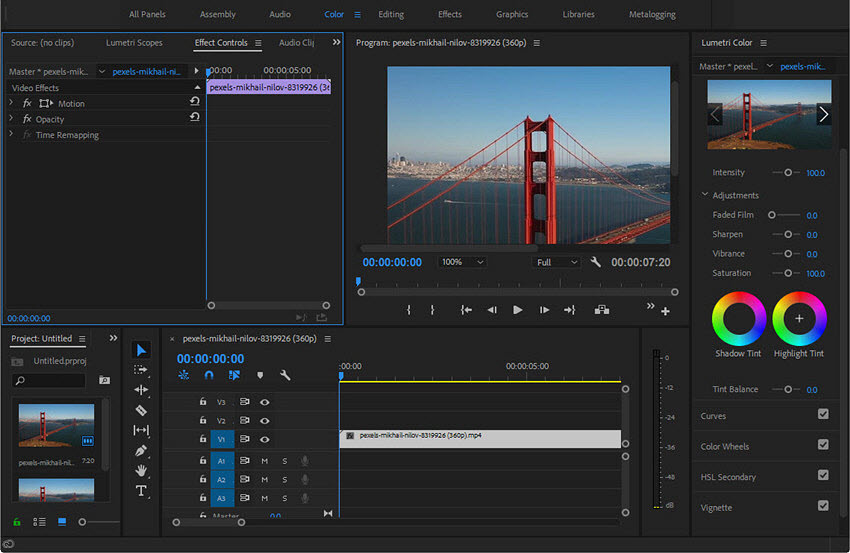Open Lumetri Color panel menu

coord(763,43)
